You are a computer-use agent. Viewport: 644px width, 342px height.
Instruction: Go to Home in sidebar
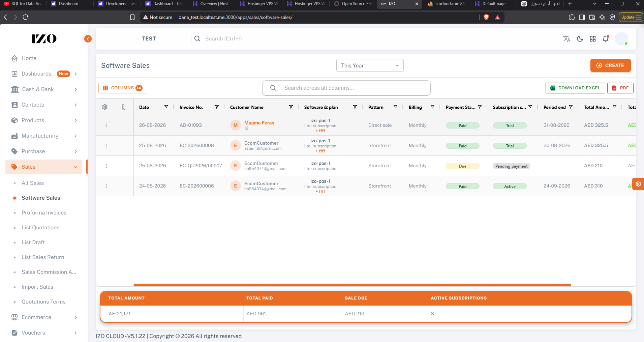coord(44,58)
